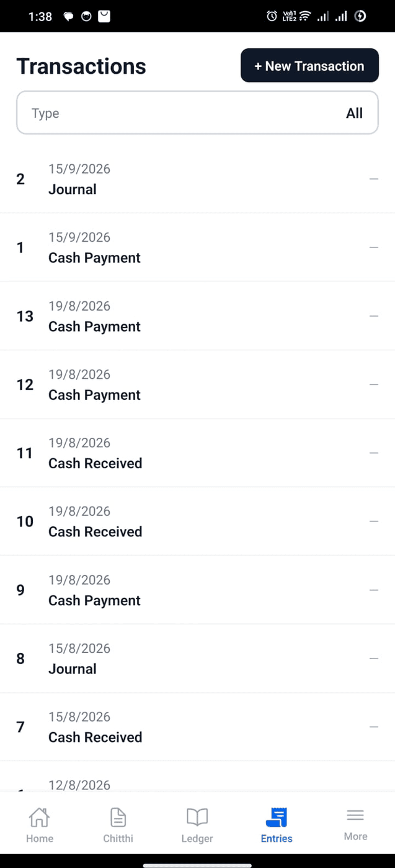Change the All type filter value

tap(354, 113)
